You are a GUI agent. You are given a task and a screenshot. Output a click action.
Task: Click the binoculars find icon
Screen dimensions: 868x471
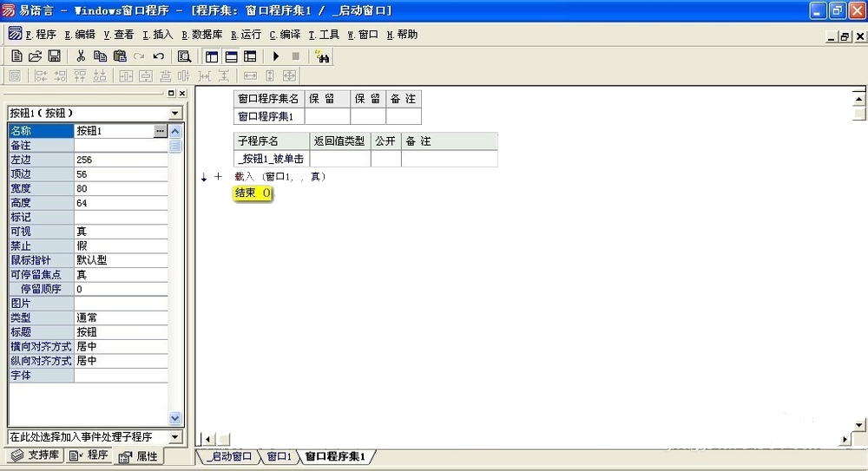coord(322,56)
